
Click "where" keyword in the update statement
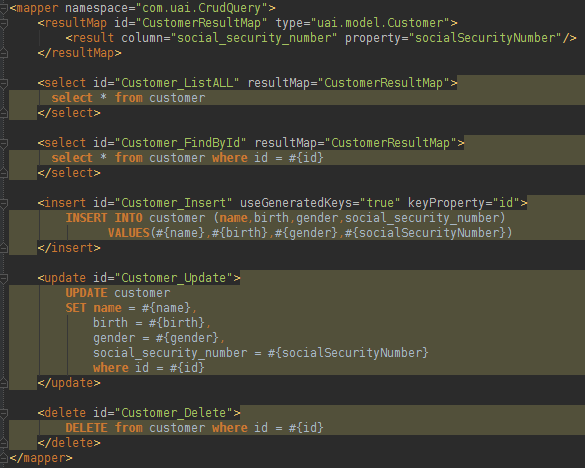111,368
